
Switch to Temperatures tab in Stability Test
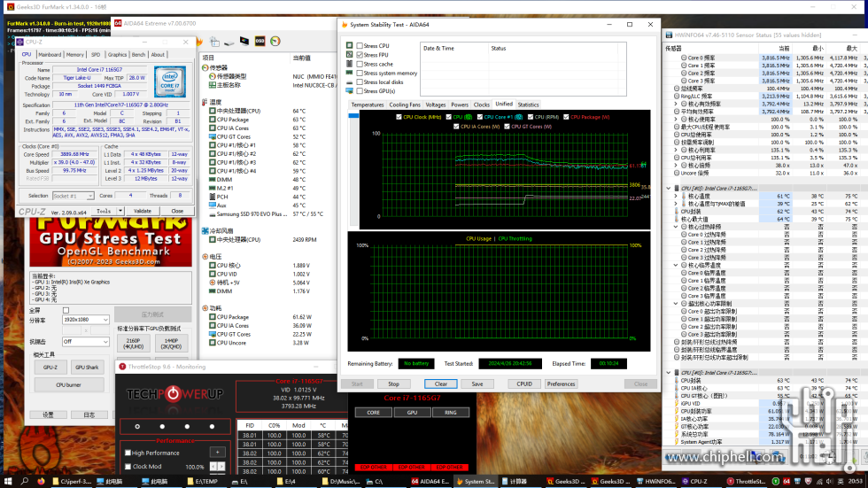[x=367, y=105]
